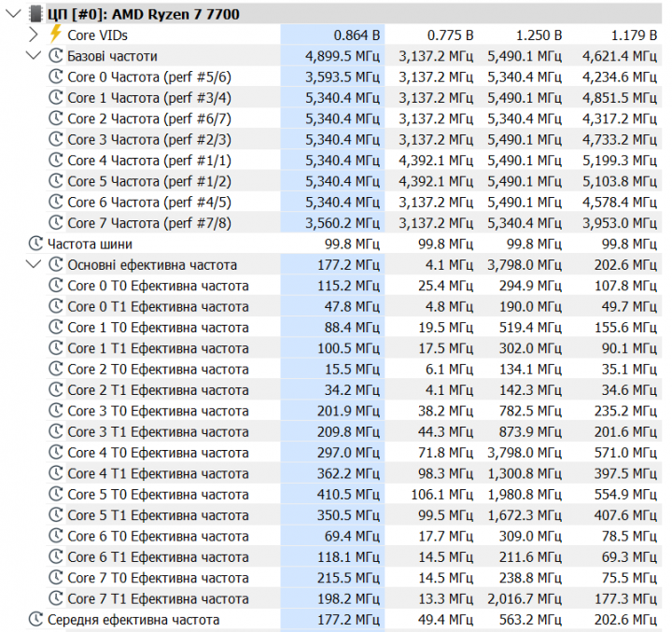Click Core 6 T1 current value 118.1 МГц
The width and height of the screenshot is (672, 632).
point(348,557)
